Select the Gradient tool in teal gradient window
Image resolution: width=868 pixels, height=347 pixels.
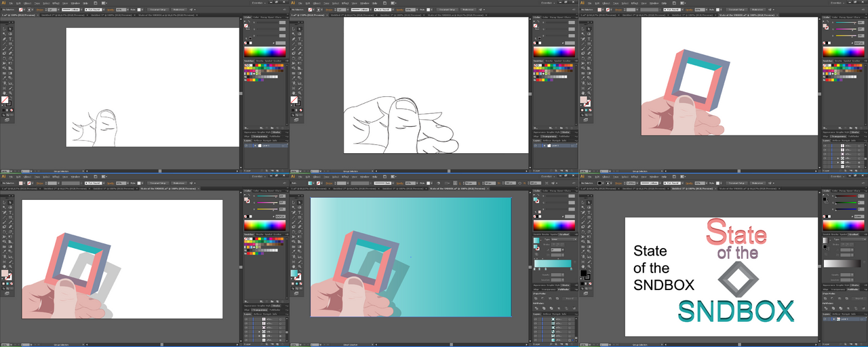(300, 246)
